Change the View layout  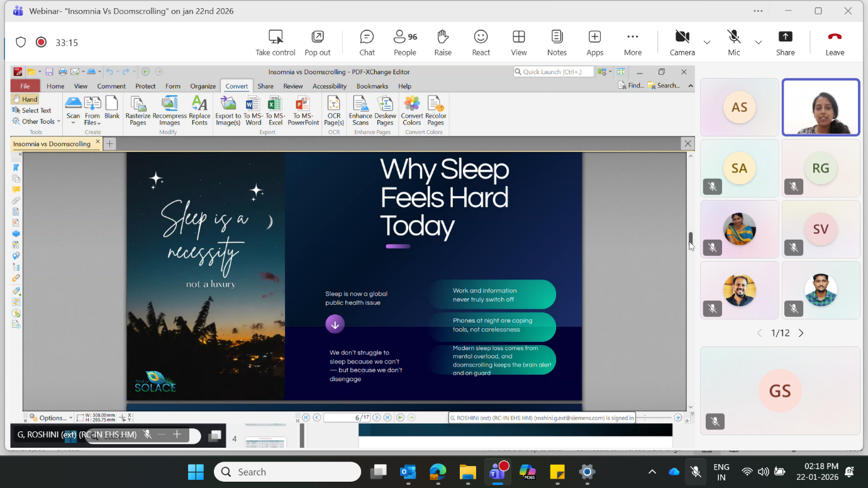[x=519, y=43]
